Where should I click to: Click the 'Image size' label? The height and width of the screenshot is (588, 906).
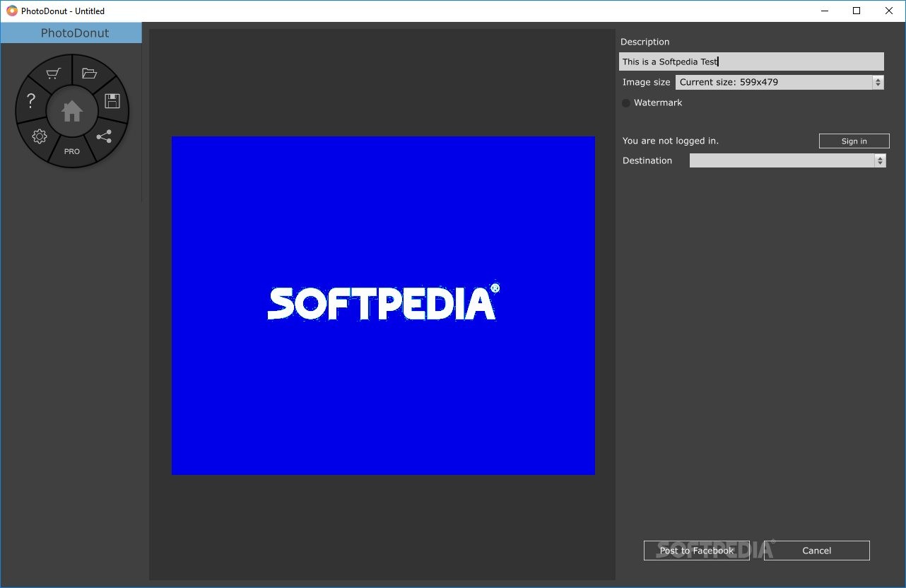[x=647, y=82]
